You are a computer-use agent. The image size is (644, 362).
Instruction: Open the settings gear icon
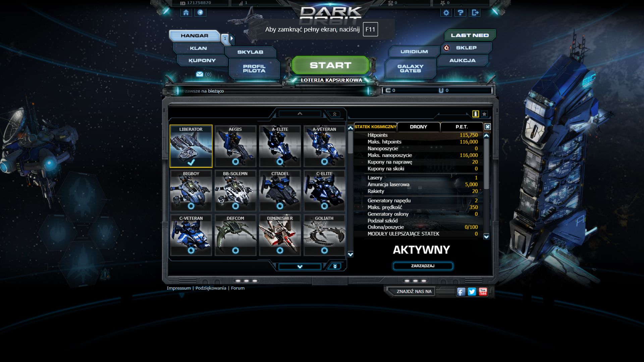point(446,13)
